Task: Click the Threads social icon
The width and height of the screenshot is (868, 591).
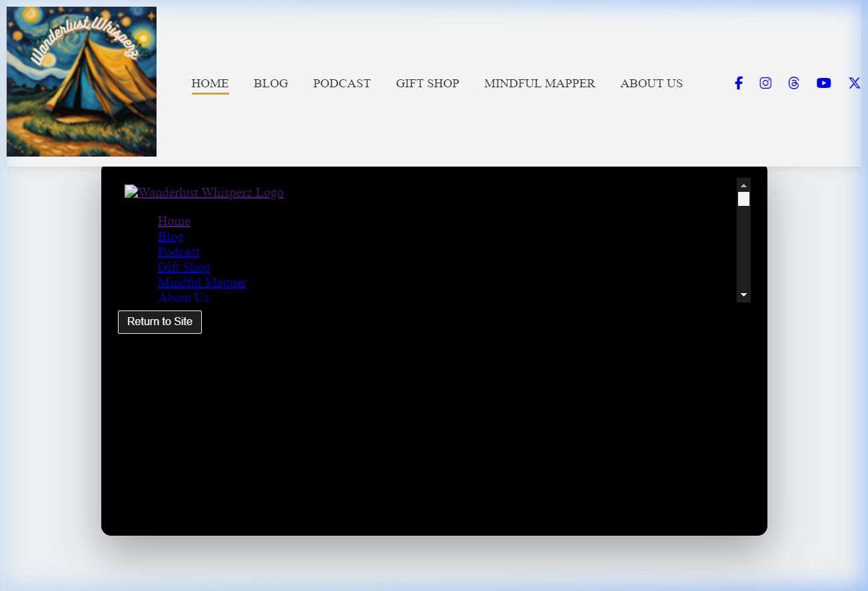Action: [x=793, y=83]
